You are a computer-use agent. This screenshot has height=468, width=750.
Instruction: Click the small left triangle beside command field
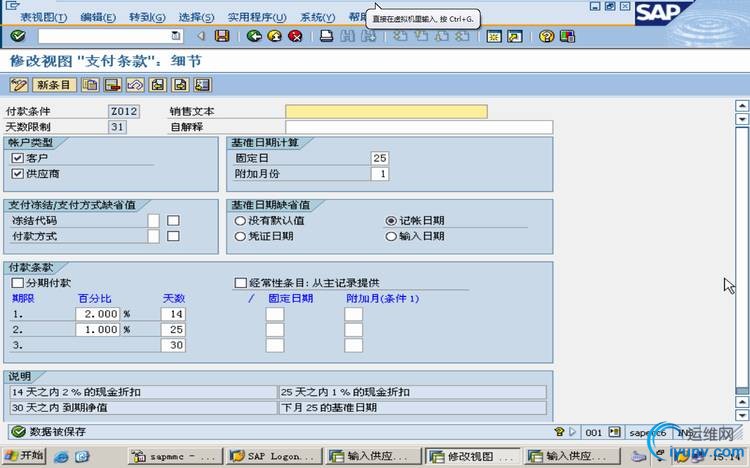pos(201,36)
